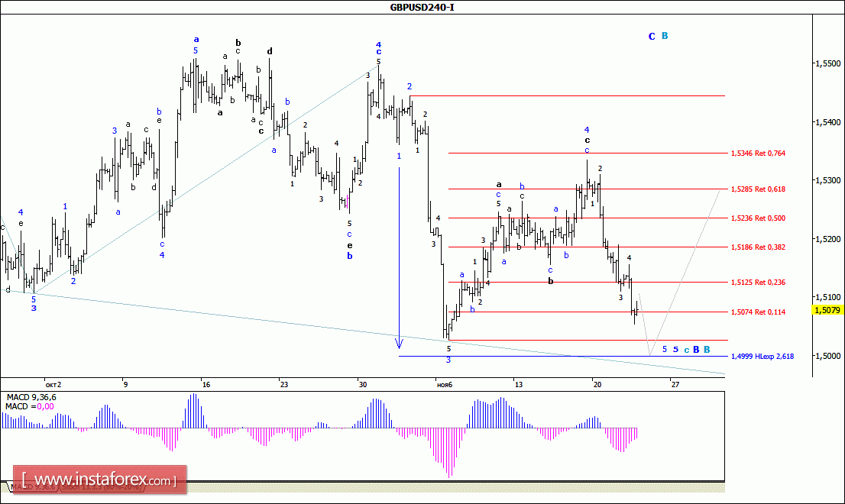The height and width of the screenshot is (504, 845).
Task: Select the MACD 9,36,6 bottom tab
Action: [x=32, y=486]
